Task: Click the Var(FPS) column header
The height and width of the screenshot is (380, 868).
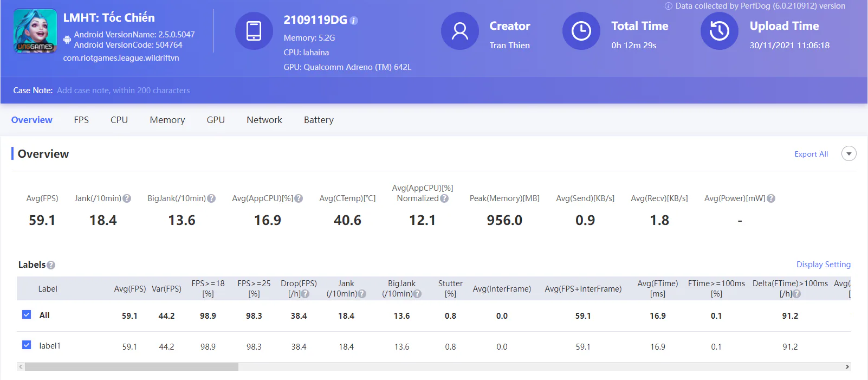Action: [x=166, y=289]
